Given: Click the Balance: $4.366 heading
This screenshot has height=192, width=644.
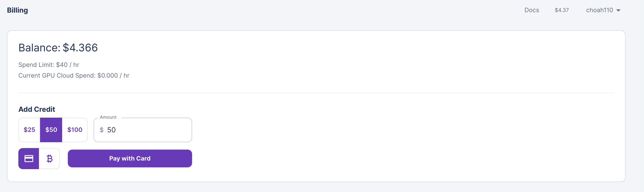Looking at the screenshot, I should click(x=58, y=48).
